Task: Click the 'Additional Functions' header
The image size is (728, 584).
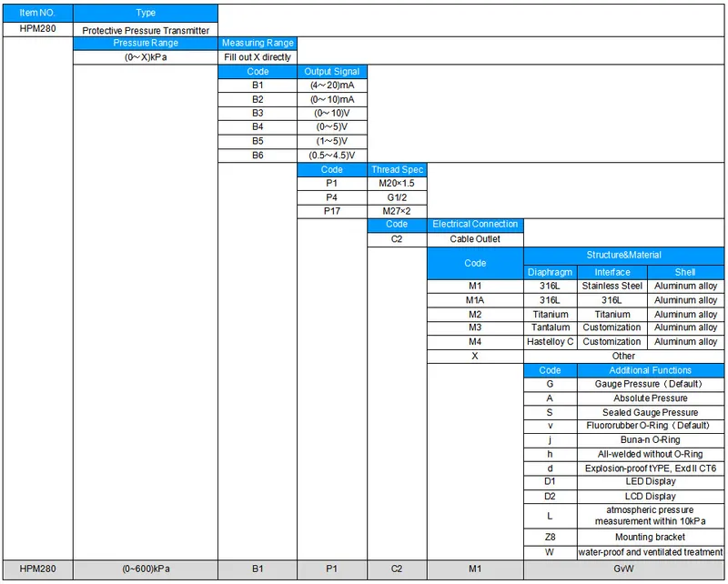Action: tap(651, 370)
